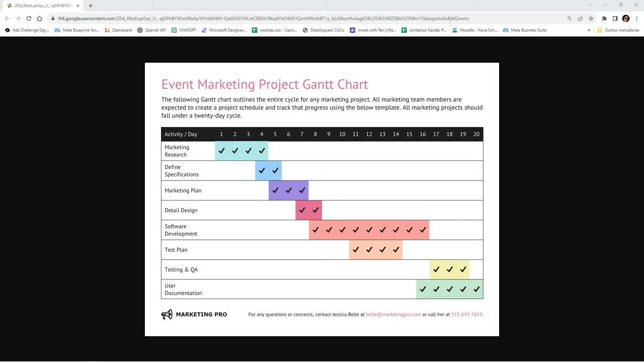Click the Test Plan row label
This screenshot has height=362, width=644.
(x=176, y=250)
